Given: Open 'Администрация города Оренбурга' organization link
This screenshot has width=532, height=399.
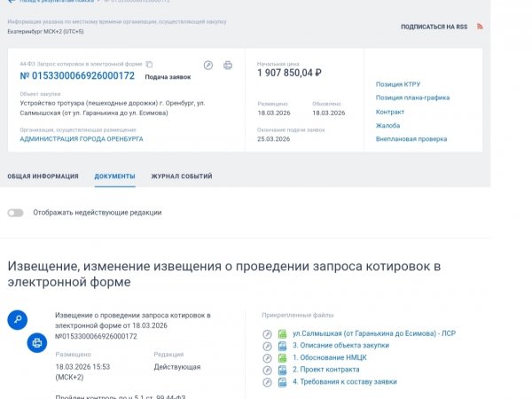Looking at the screenshot, I should 82,139.
